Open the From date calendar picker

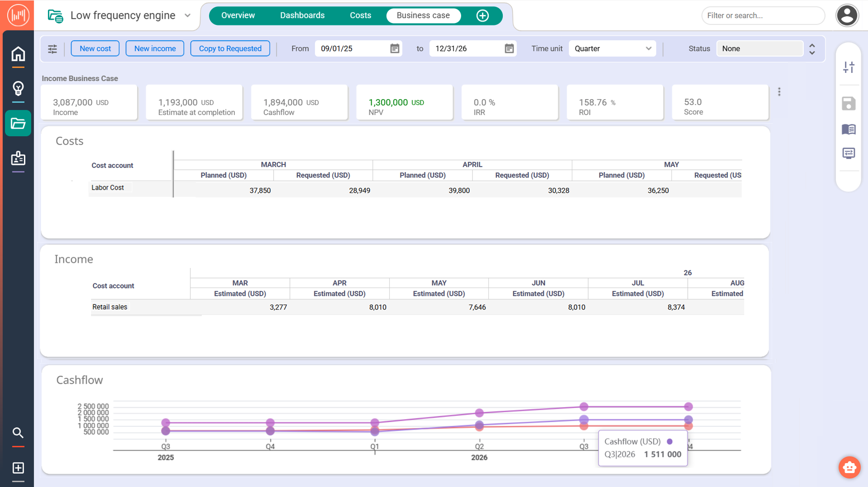point(394,48)
